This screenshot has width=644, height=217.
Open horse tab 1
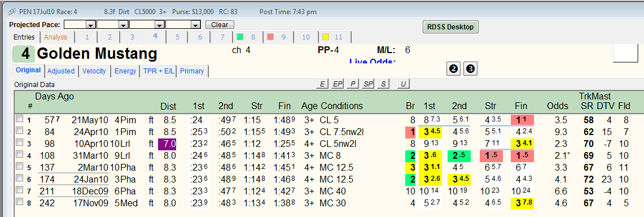coord(87,37)
